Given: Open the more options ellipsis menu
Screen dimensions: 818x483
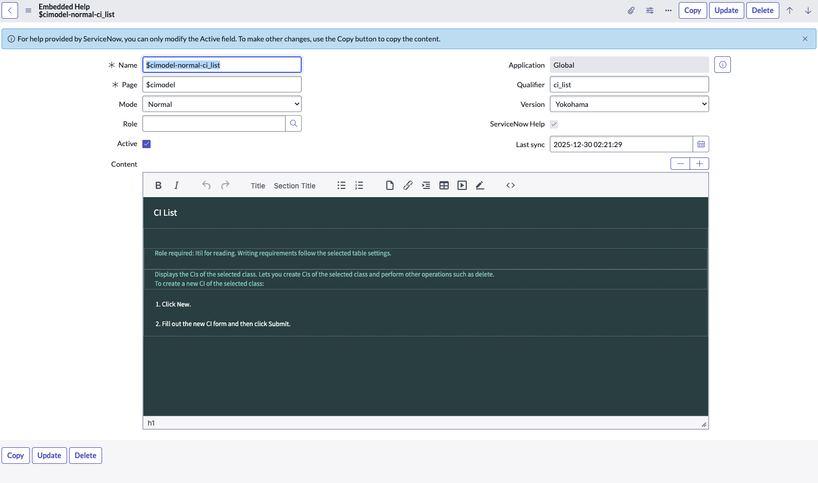Looking at the screenshot, I should [x=668, y=11].
